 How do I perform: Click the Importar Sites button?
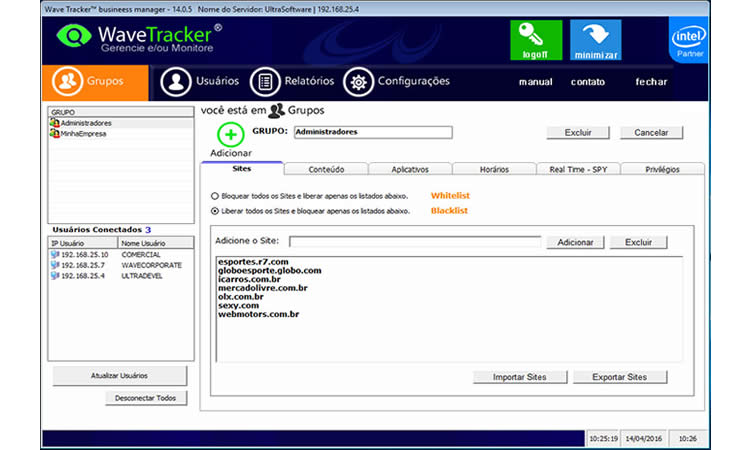click(520, 377)
